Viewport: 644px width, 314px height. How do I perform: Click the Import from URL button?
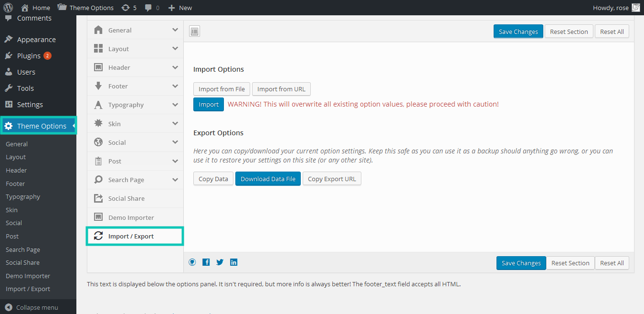pyautogui.click(x=282, y=89)
